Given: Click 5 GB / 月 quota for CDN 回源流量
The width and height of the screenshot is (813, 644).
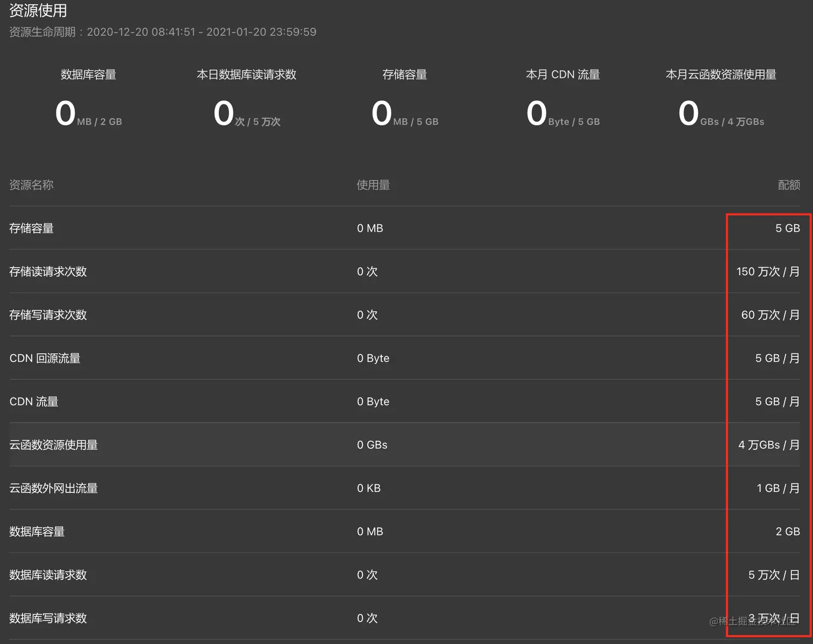Looking at the screenshot, I should [x=778, y=359].
